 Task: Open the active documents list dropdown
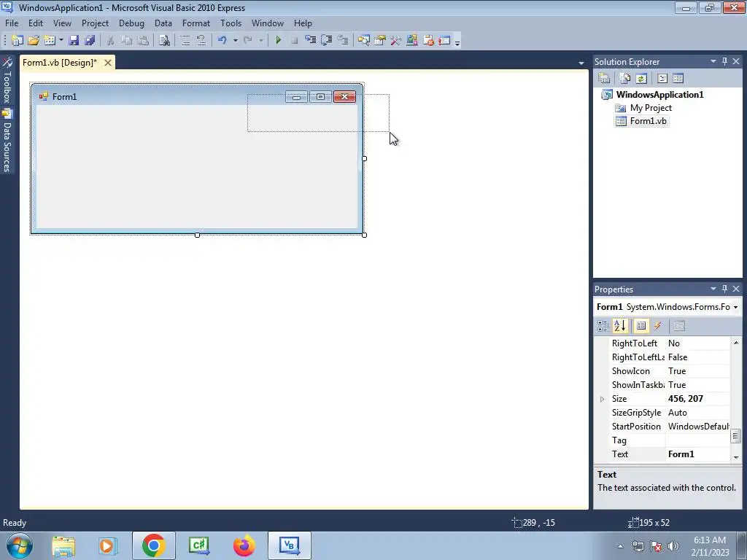(x=581, y=63)
